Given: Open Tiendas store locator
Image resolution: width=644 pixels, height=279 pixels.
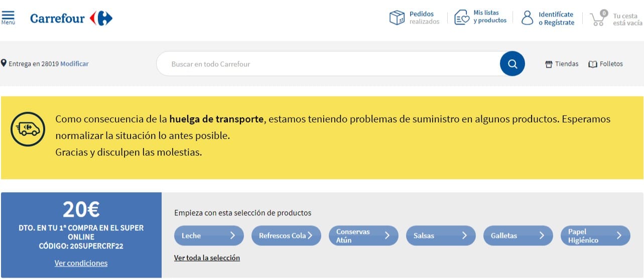Looking at the screenshot, I should click(562, 64).
